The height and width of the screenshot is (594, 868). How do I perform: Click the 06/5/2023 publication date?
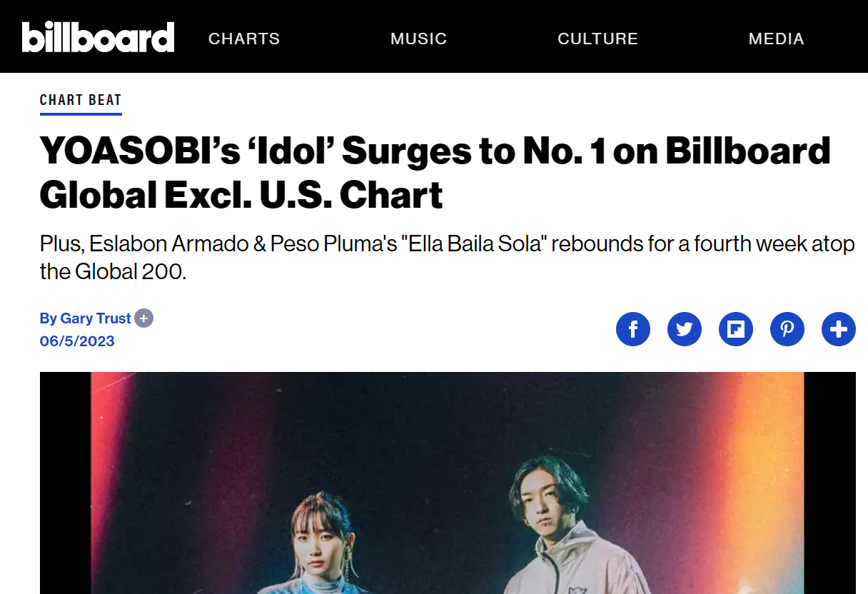77,341
